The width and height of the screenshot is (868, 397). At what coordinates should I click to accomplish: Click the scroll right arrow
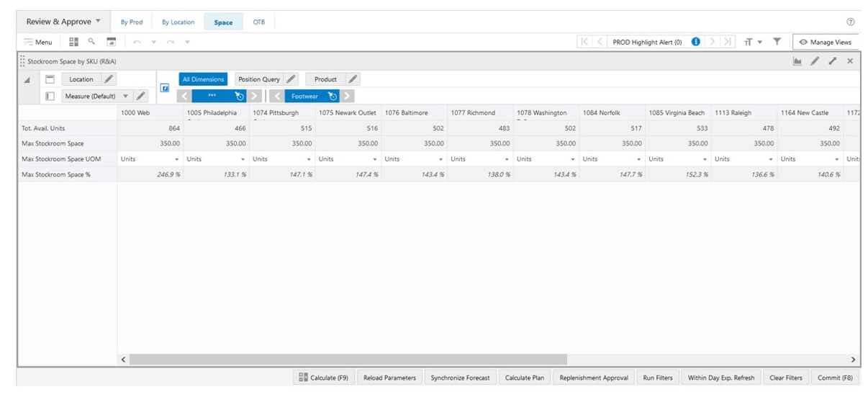854,359
